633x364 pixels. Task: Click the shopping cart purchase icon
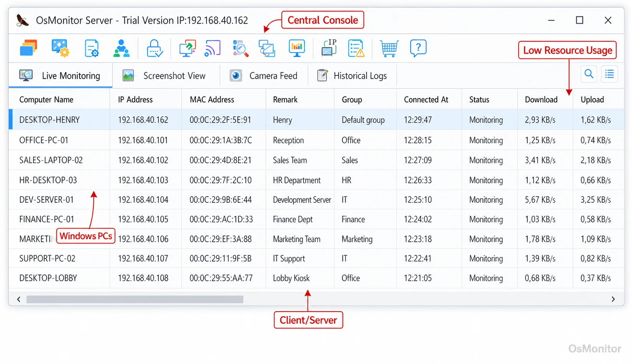pos(389,48)
